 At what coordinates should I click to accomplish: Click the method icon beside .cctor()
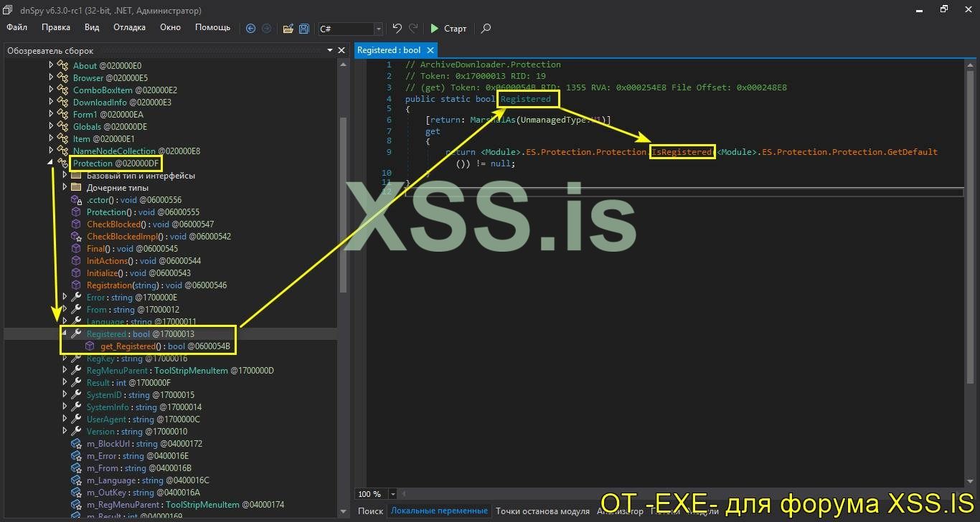click(76, 199)
